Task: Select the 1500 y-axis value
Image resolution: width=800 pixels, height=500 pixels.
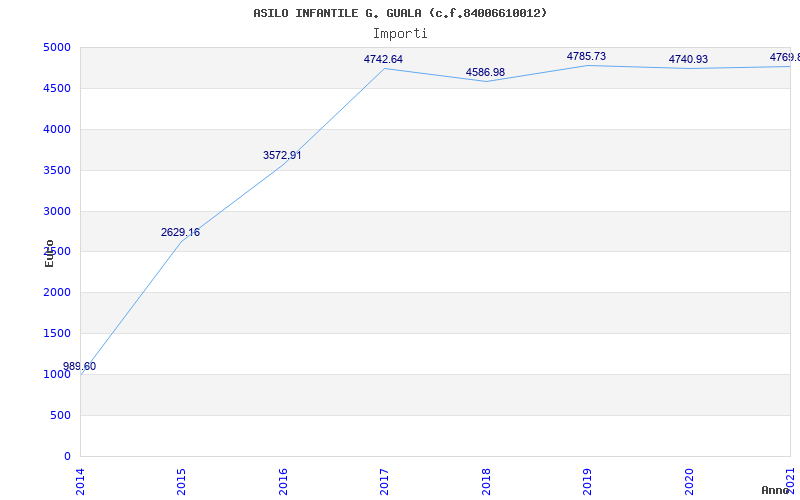Action: click(57, 333)
